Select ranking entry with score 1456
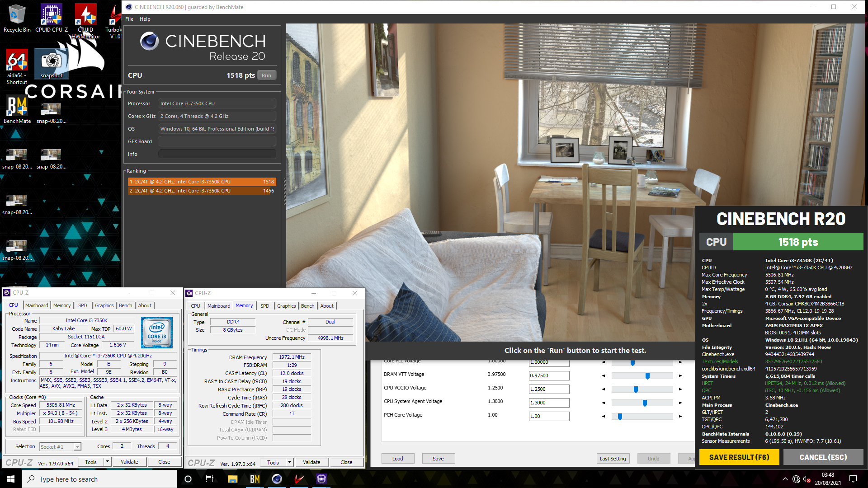This screenshot has width=868, height=488. tap(202, 191)
